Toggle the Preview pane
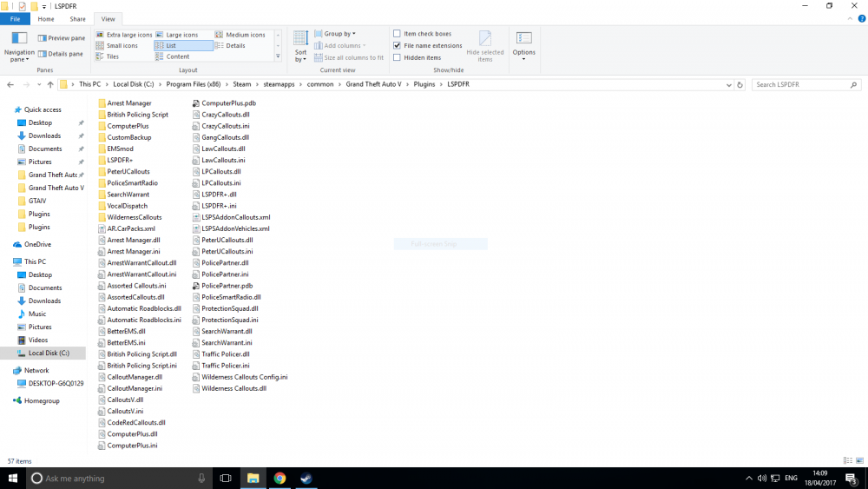Viewport: 868px width, 489px height. 62,38
